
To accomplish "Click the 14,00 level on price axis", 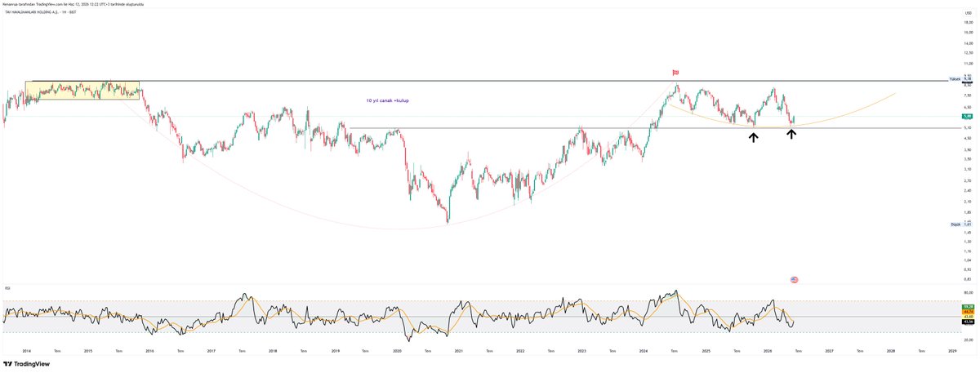I will coord(967,43).
